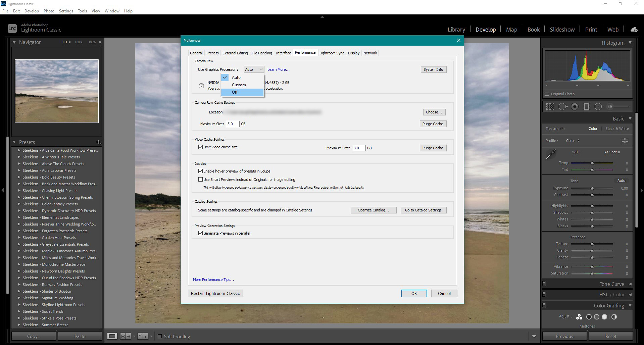Click Go to Catalog Settings button
Image resolution: width=644 pixels, height=345 pixels.
click(423, 210)
